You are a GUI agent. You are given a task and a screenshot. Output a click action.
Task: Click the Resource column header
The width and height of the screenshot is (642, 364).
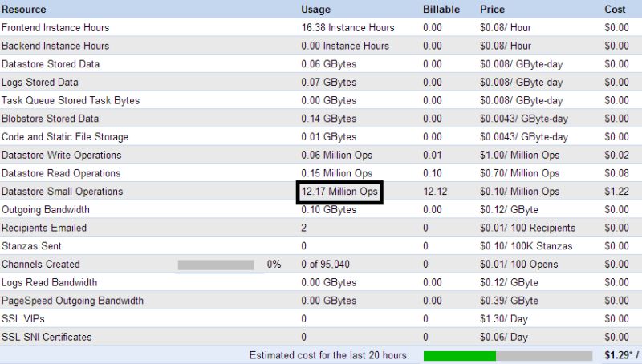(24, 10)
